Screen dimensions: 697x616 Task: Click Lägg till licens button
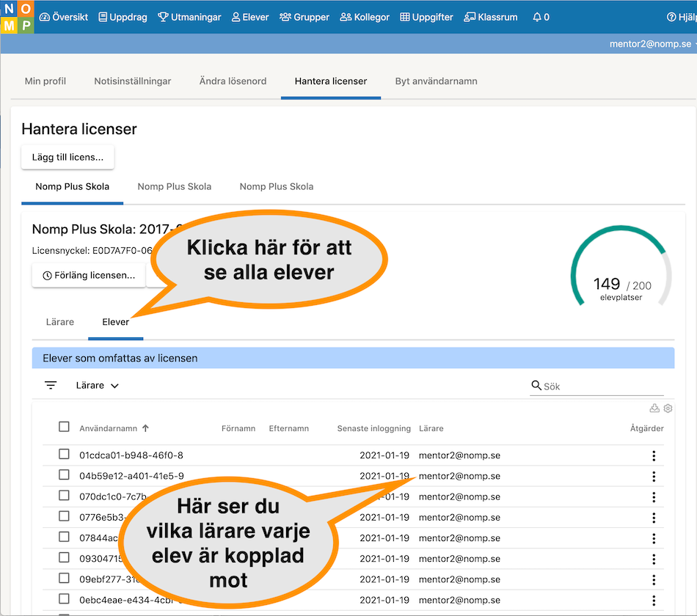[x=67, y=158]
